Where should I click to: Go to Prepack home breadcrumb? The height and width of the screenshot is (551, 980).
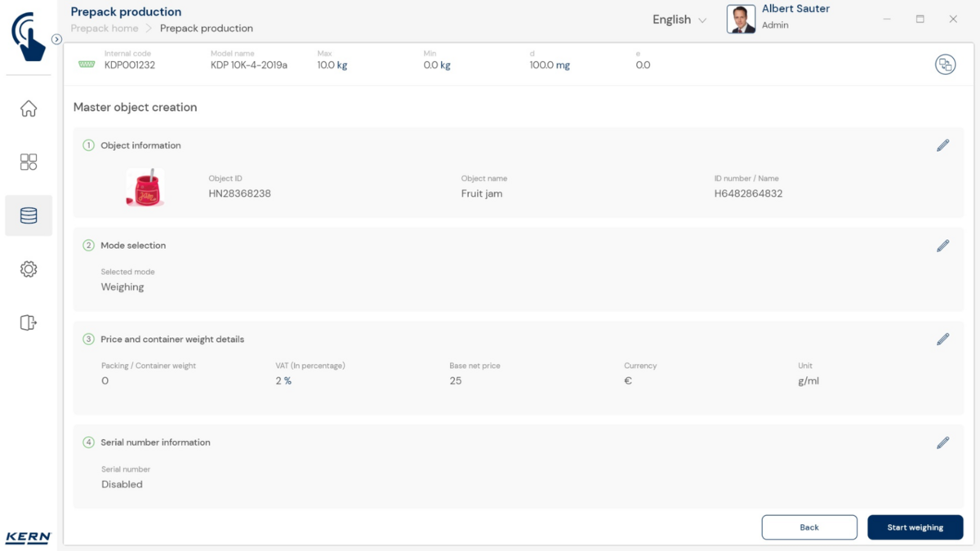pos(105,29)
